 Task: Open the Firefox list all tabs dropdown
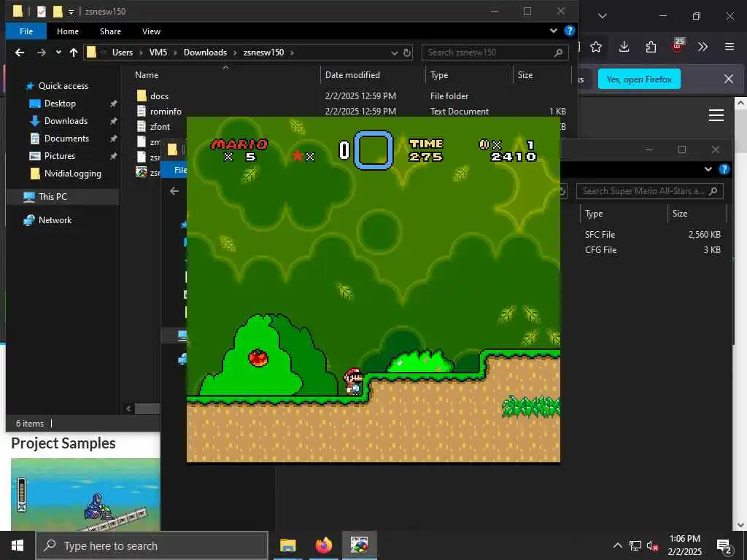point(602,16)
